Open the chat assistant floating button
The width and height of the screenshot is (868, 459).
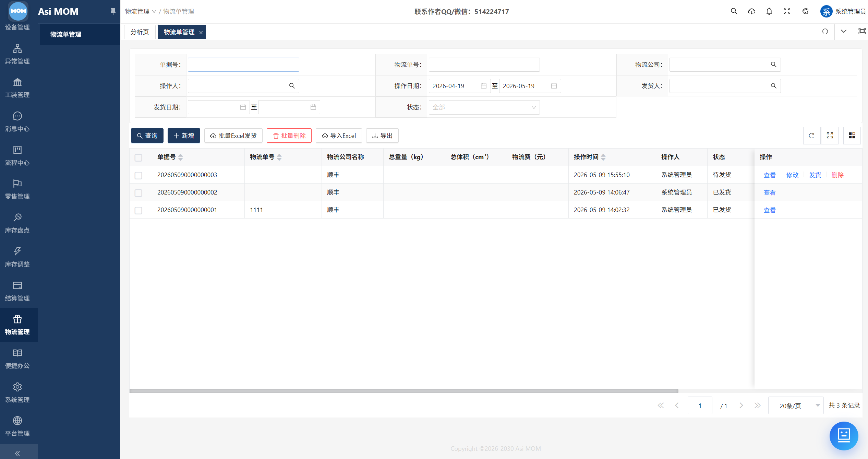(844, 436)
